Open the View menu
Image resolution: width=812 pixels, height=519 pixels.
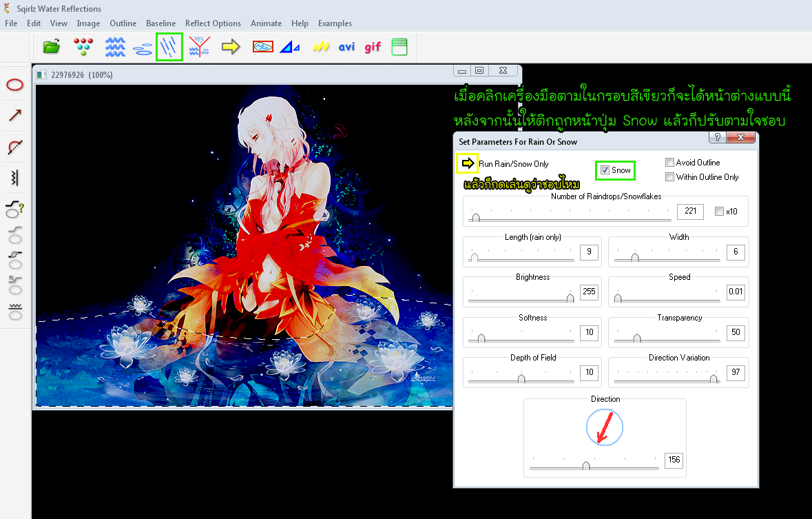[x=59, y=23]
